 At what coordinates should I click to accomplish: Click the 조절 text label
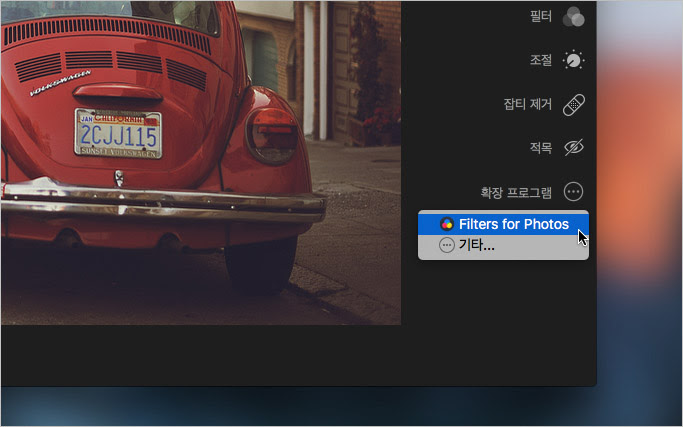tap(541, 60)
